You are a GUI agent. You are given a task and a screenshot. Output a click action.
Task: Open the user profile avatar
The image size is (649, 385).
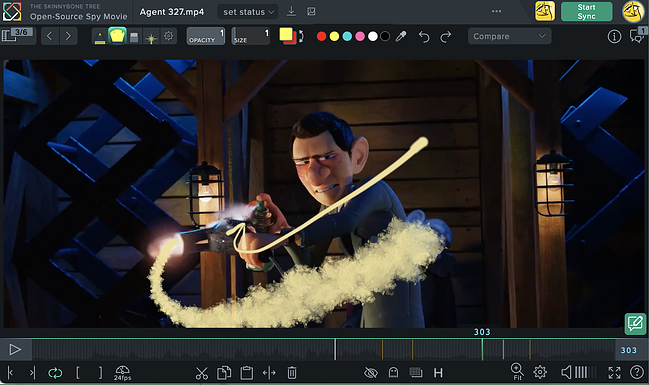(x=633, y=11)
